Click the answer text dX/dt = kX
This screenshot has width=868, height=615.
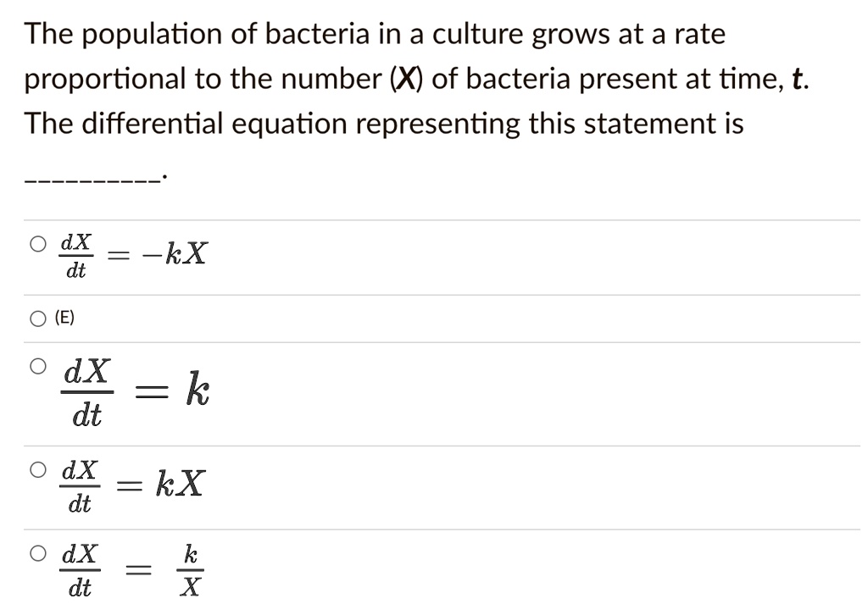point(131,484)
